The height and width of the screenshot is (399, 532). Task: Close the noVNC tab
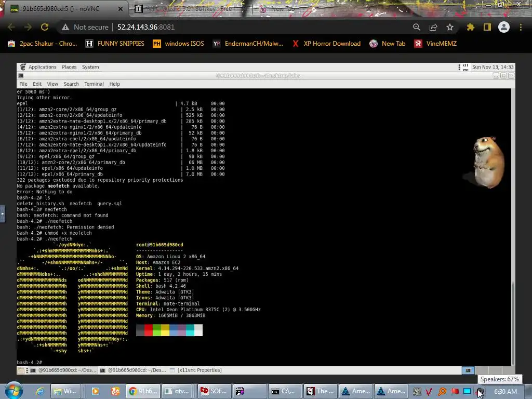click(x=121, y=9)
